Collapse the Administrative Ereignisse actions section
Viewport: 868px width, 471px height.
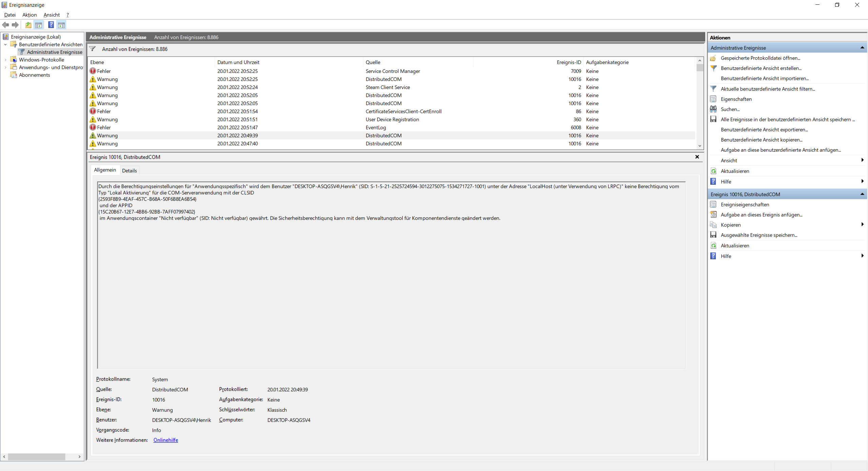[x=862, y=48]
